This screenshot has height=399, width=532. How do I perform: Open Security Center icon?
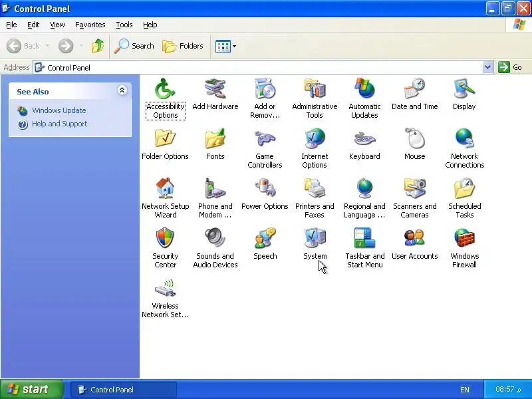coord(165,238)
